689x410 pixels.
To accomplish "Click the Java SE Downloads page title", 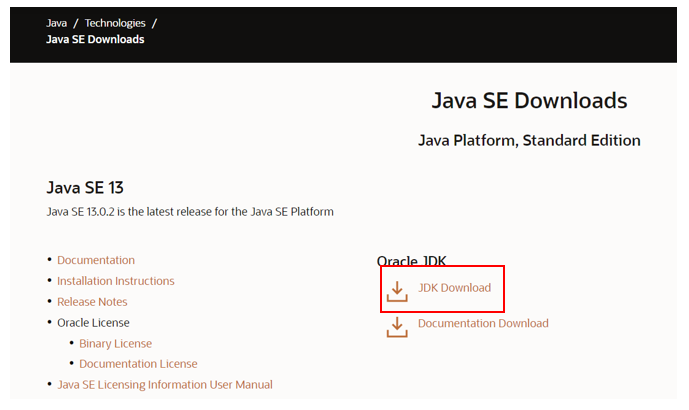I will 529,101.
